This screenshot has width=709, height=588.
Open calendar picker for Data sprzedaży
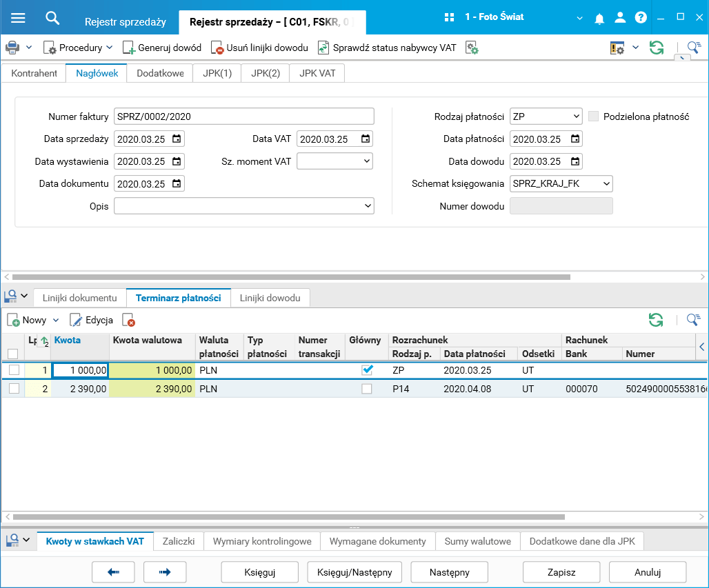coord(177,139)
